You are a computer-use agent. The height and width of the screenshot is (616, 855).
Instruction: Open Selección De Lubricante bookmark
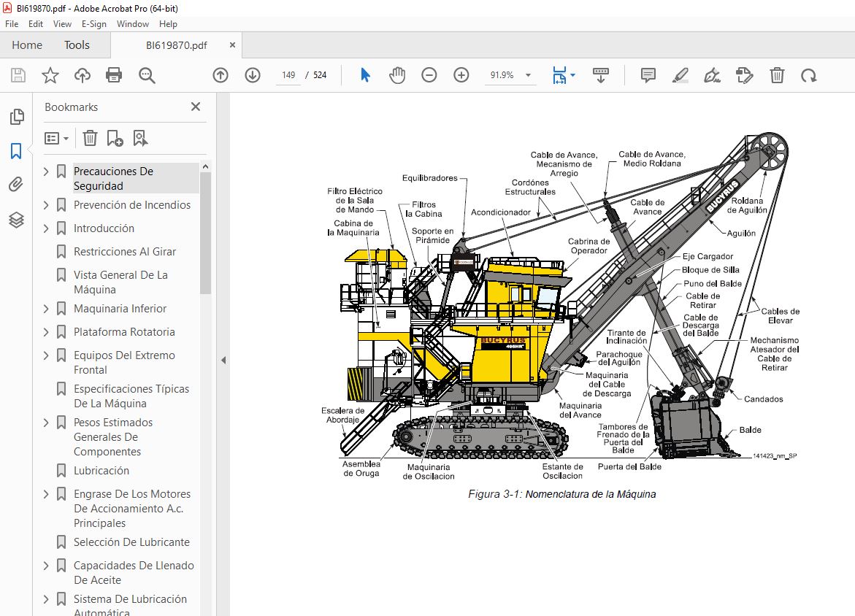pos(131,542)
